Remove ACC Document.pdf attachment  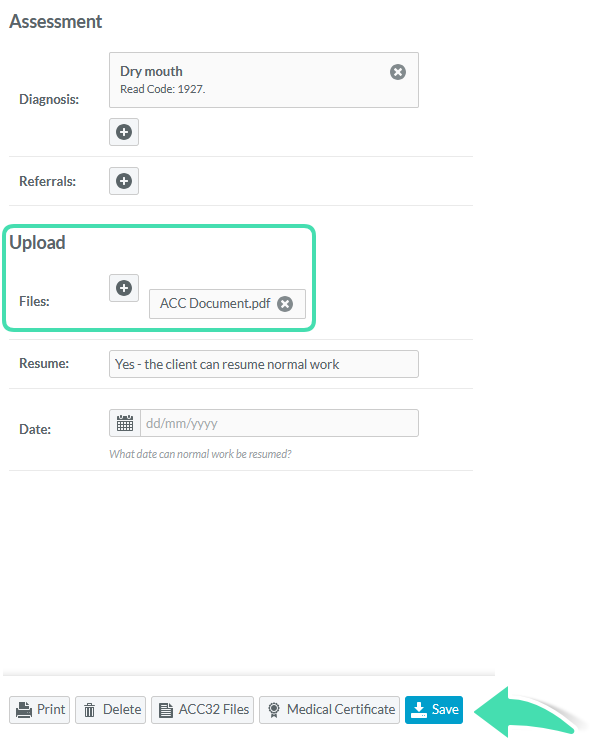[285, 304]
